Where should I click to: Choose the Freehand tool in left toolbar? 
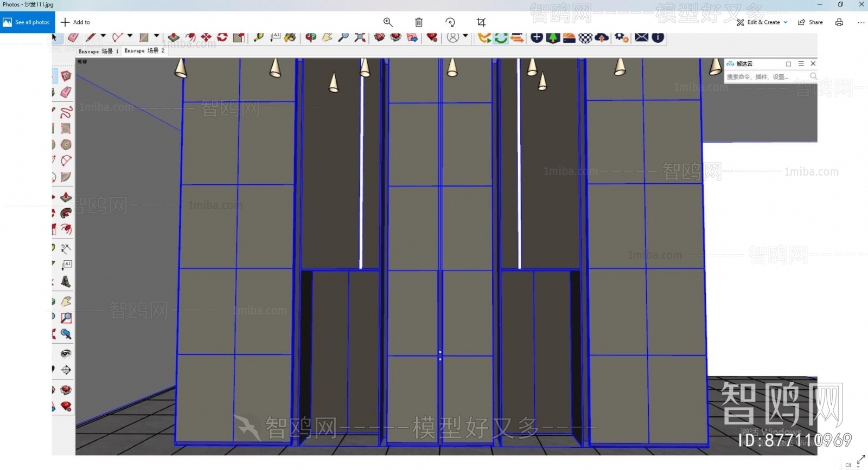pyautogui.click(x=66, y=112)
